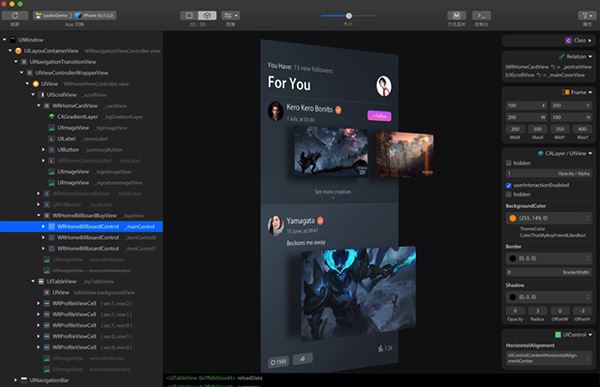The height and width of the screenshot is (387, 600).
Task: Collapse the UINavigationTransitionView tree node
Action: pyautogui.click(x=16, y=62)
